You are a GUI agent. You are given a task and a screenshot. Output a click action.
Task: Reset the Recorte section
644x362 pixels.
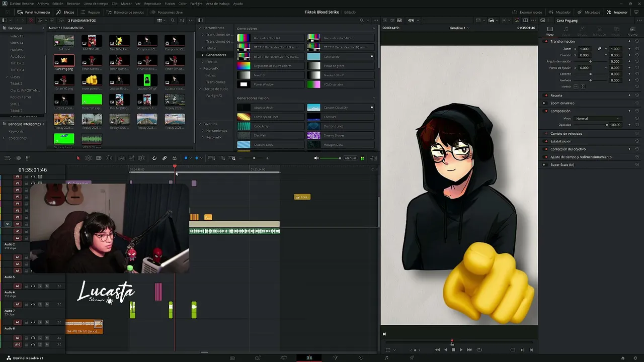[637, 95]
